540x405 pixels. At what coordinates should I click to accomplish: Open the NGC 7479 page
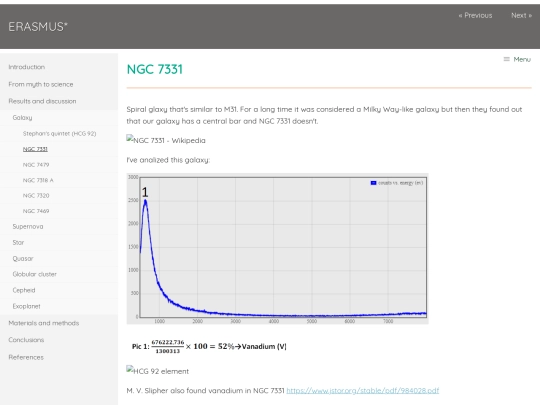point(36,165)
